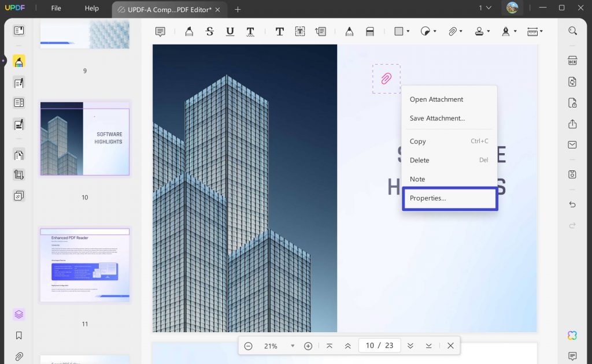Expand the Shapes dropdown arrow
The image size is (592, 364).
click(408, 31)
